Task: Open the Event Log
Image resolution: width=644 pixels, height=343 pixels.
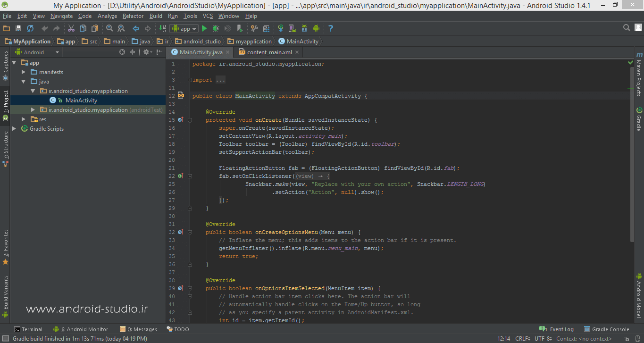Action: click(557, 329)
